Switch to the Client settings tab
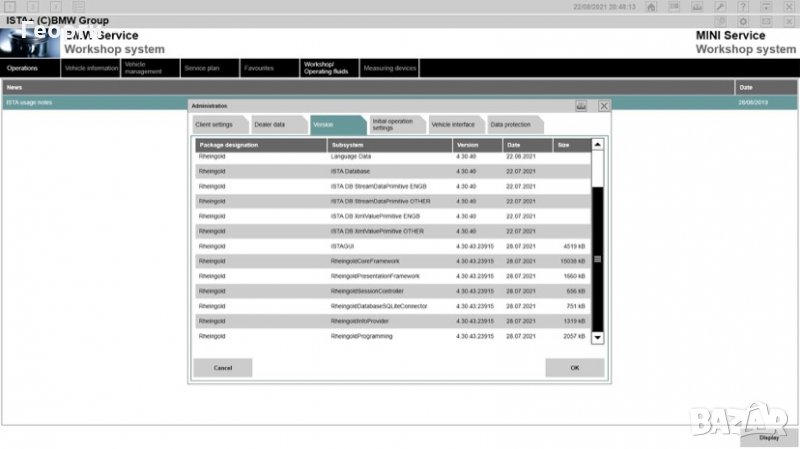Screen dimensions: 800x449 point(214,125)
